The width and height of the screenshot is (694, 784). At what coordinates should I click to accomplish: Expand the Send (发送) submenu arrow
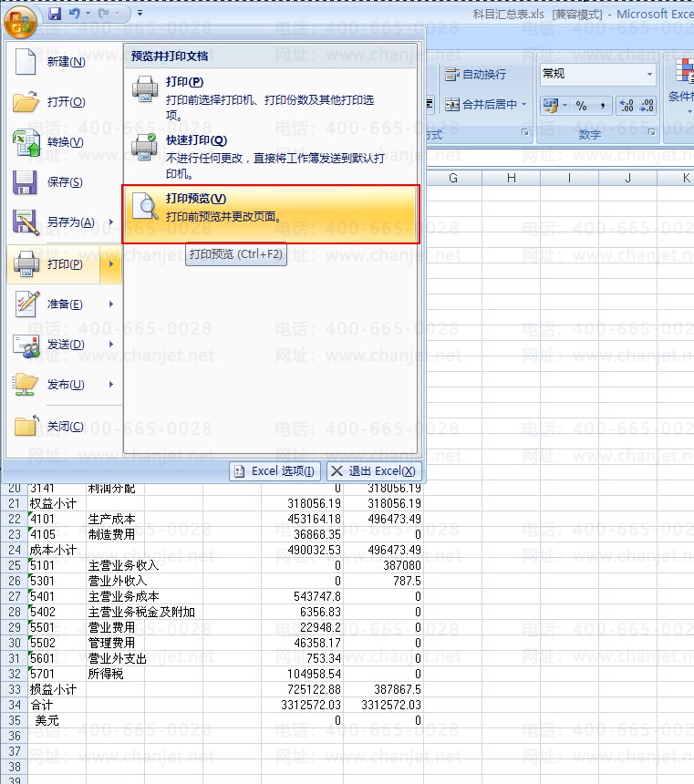[111, 344]
